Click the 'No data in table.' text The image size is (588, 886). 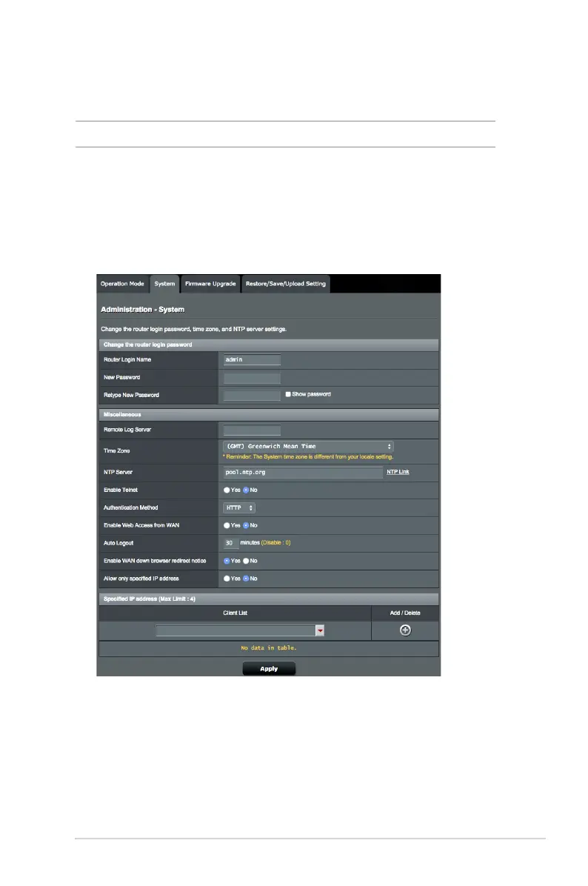pyautogui.click(x=269, y=648)
